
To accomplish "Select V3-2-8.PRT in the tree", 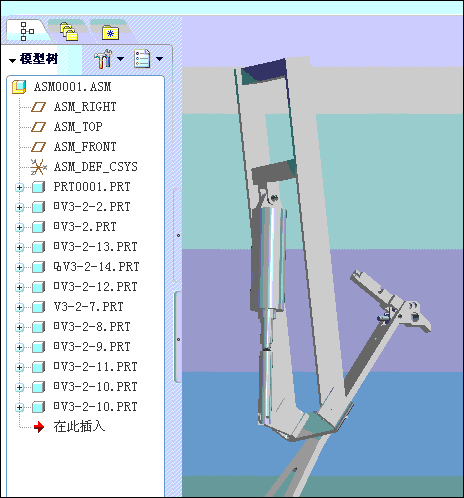I will click(92, 327).
